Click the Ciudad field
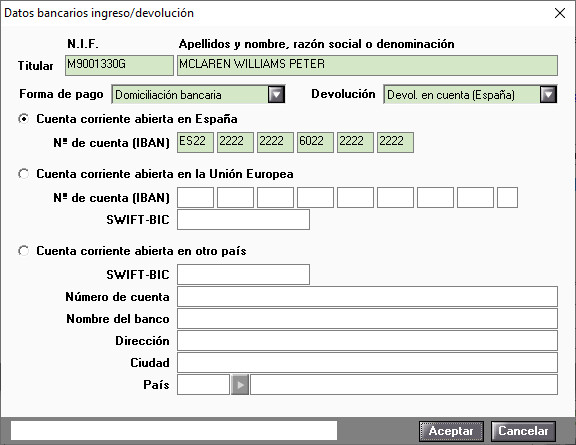 tap(367, 363)
